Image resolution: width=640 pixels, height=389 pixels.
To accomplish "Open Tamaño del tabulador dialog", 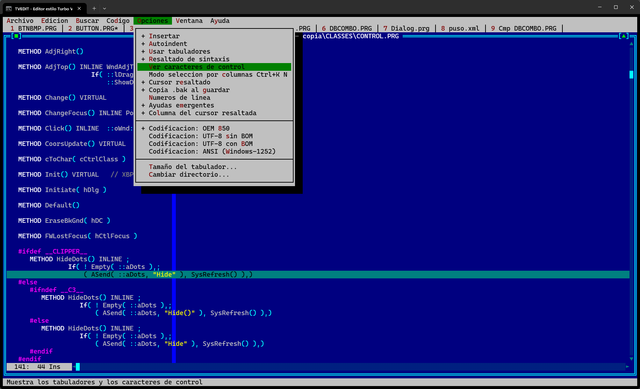I will [x=214, y=167].
